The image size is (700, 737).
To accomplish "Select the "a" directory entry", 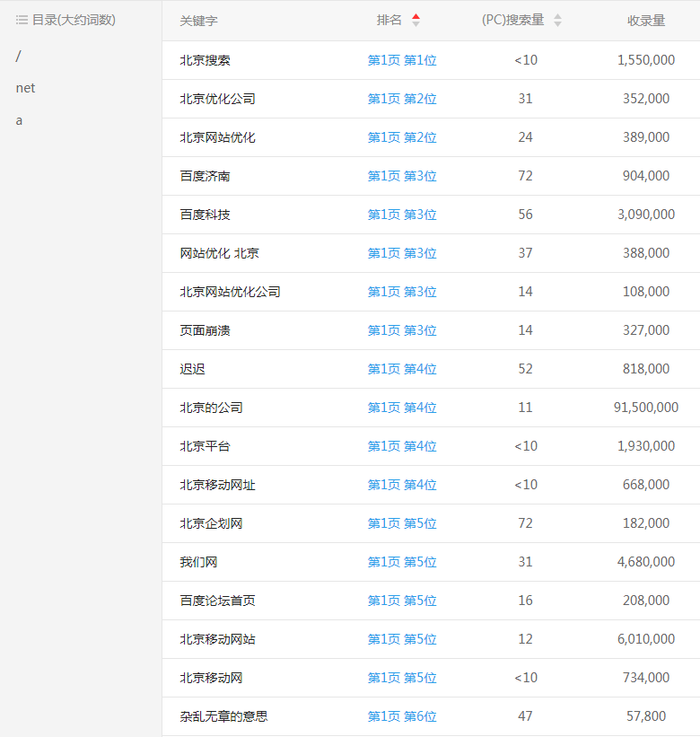I will [x=19, y=120].
